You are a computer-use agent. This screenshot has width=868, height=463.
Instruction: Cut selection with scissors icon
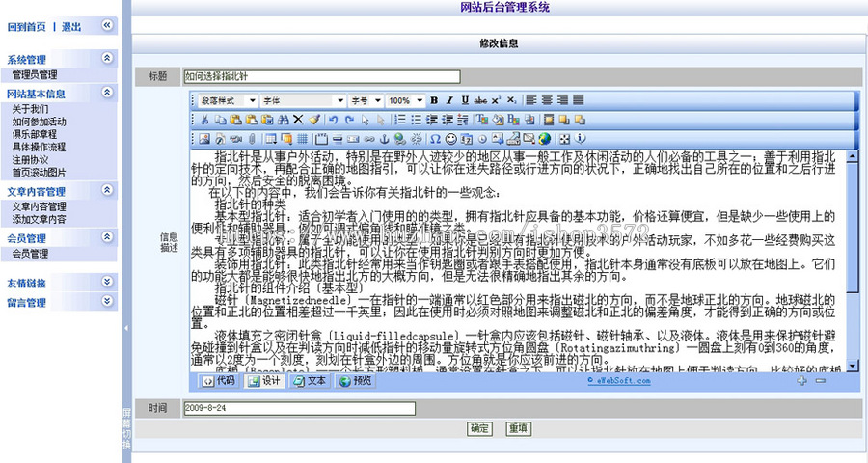coord(204,119)
